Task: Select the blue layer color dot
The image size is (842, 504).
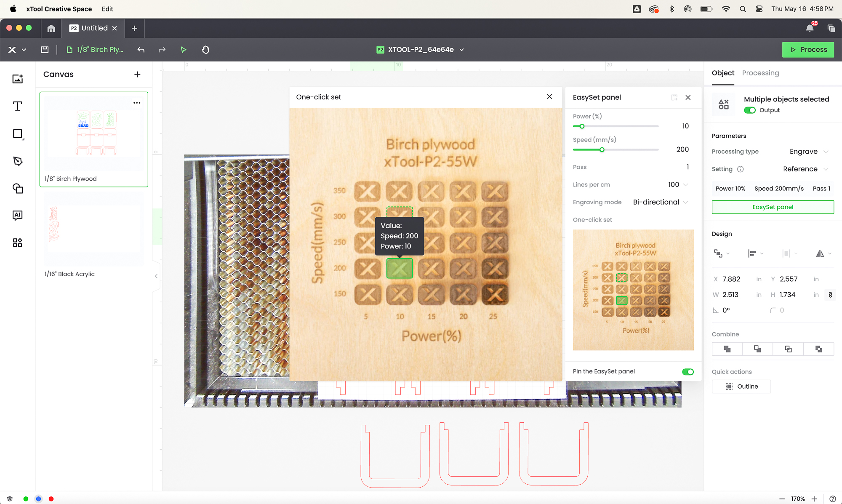Action: (38, 499)
